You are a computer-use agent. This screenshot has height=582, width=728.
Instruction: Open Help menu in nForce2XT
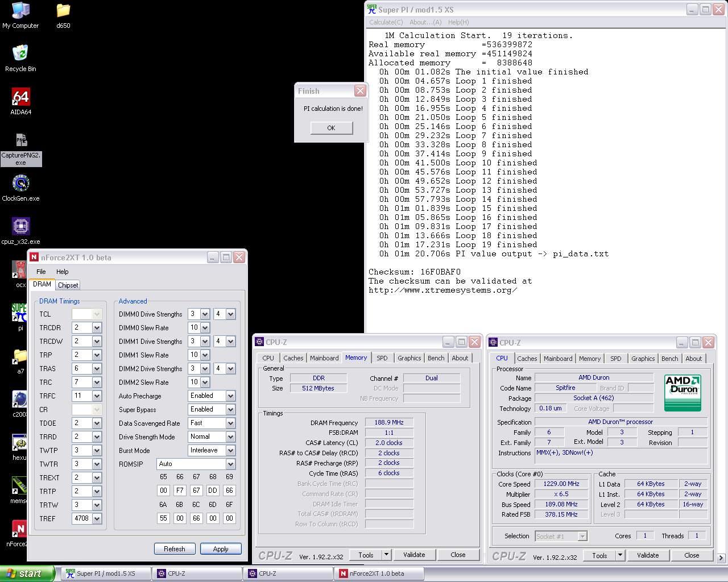(x=63, y=272)
